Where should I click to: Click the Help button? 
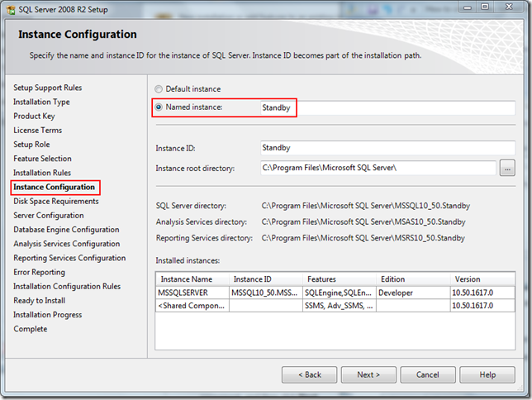pyautogui.click(x=487, y=375)
